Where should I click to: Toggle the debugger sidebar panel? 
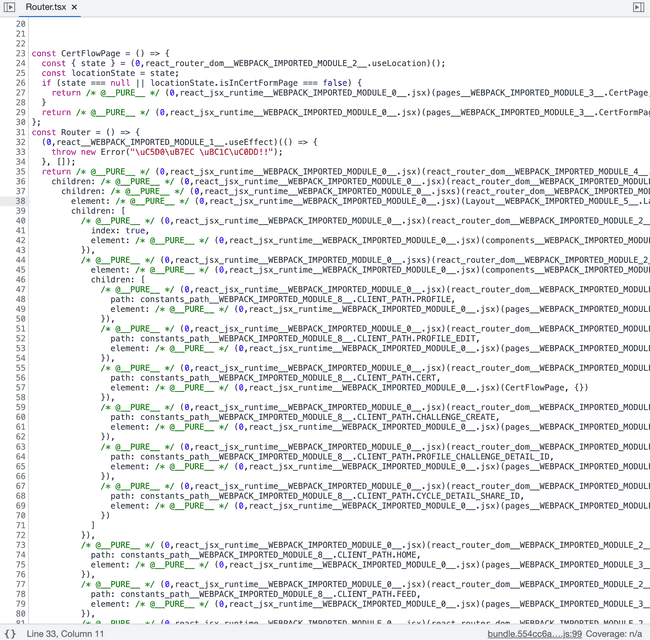click(x=639, y=7)
